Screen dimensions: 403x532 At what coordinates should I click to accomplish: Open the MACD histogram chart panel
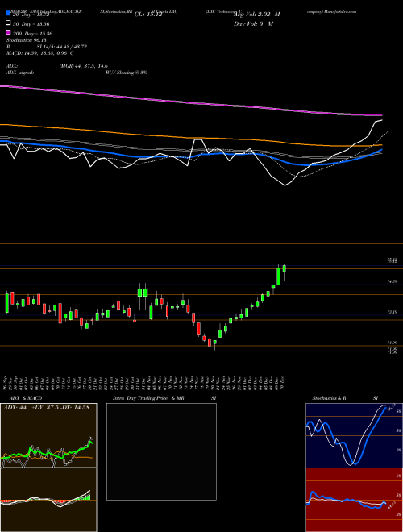[48, 500]
